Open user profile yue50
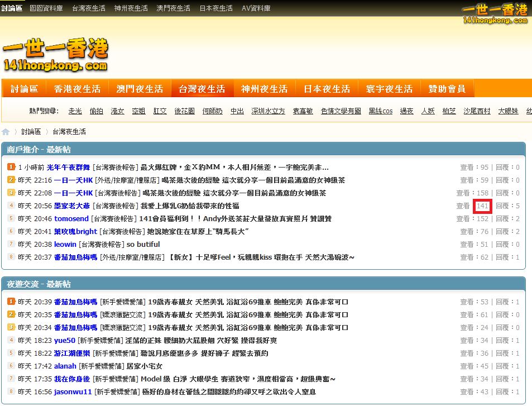 64,341
